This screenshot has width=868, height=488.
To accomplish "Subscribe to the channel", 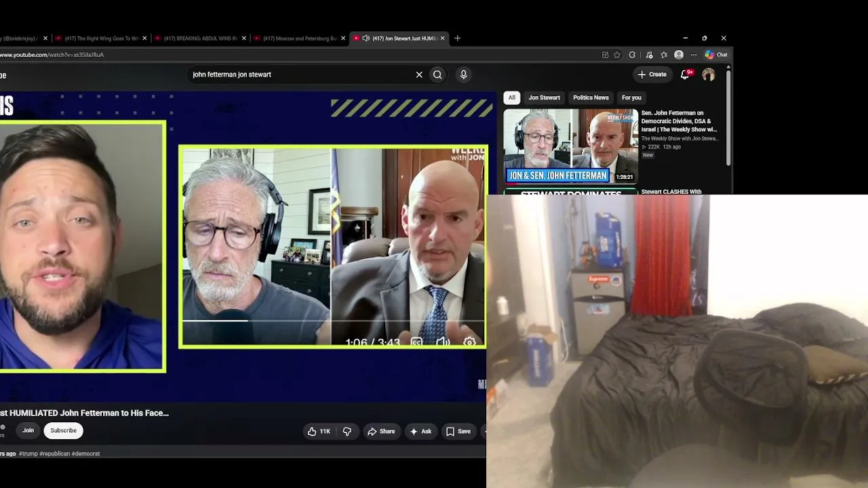I will click(63, 430).
